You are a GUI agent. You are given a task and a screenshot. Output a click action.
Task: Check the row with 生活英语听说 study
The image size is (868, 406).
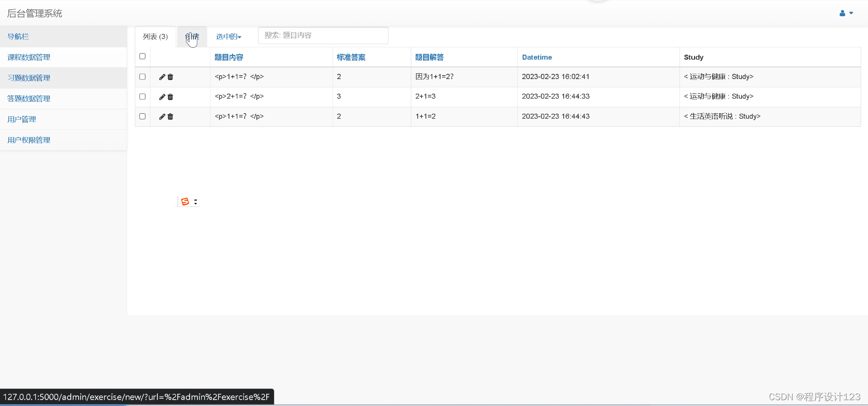point(143,116)
